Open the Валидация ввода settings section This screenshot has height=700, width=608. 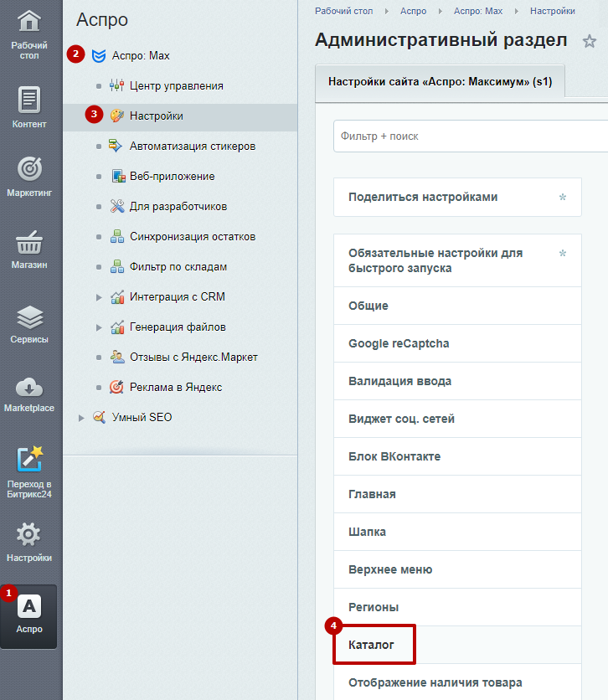pyautogui.click(x=457, y=381)
